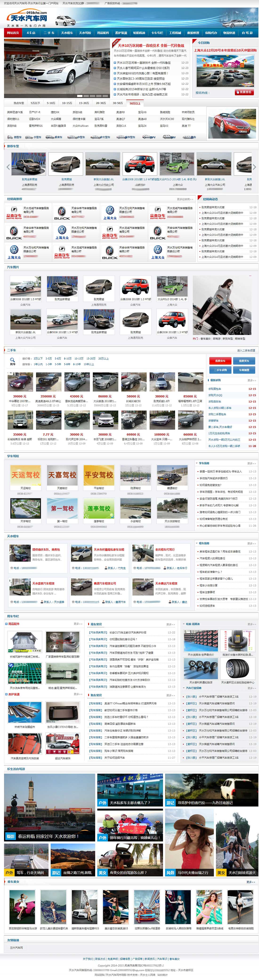259x980 pixels.
Task: Open 进入二手车频道 link
Action: 246,350
